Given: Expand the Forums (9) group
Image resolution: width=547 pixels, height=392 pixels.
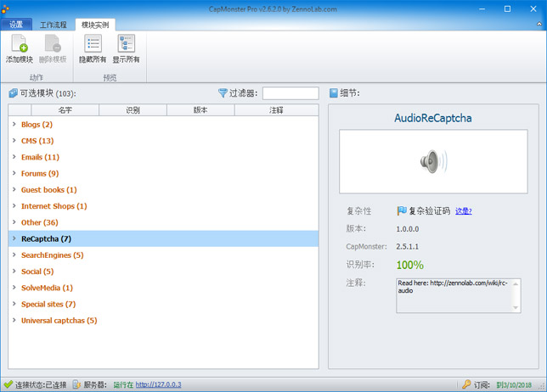Looking at the screenshot, I should [14, 173].
